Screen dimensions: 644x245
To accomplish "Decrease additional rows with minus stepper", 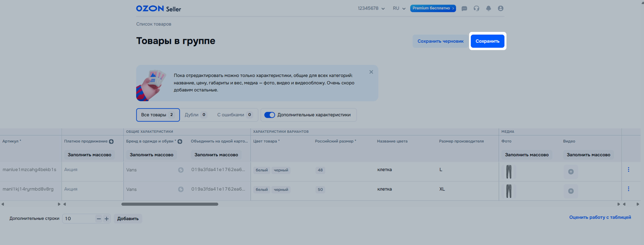I will point(99,219).
